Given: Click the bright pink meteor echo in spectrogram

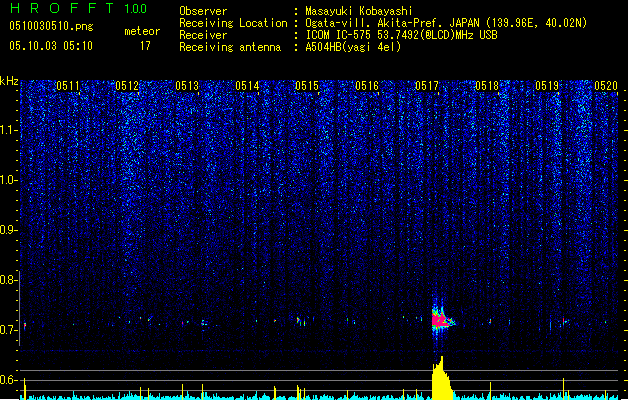Looking at the screenshot, I should click(x=441, y=319).
